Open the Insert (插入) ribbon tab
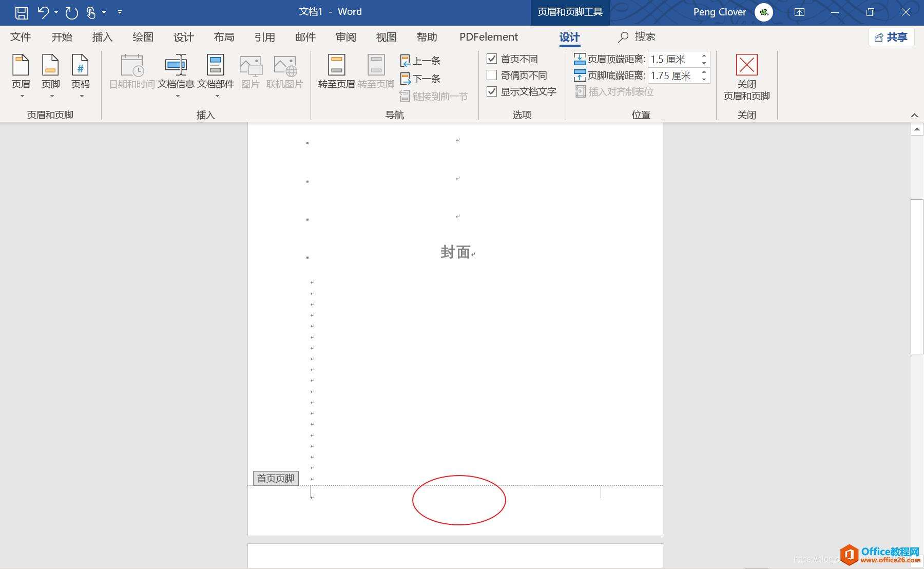This screenshot has height=569, width=924. (102, 37)
